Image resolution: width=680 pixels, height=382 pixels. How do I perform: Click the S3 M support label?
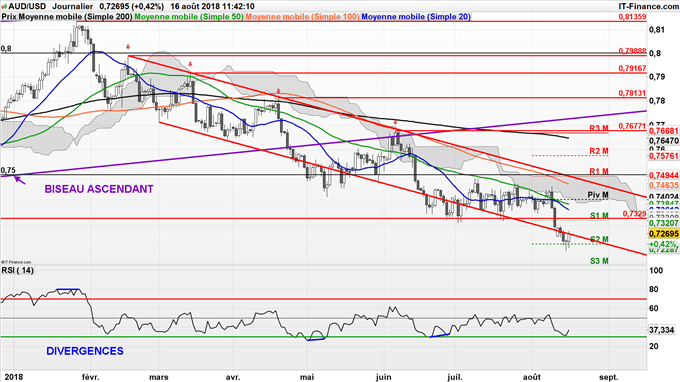[x=599, y=261]
